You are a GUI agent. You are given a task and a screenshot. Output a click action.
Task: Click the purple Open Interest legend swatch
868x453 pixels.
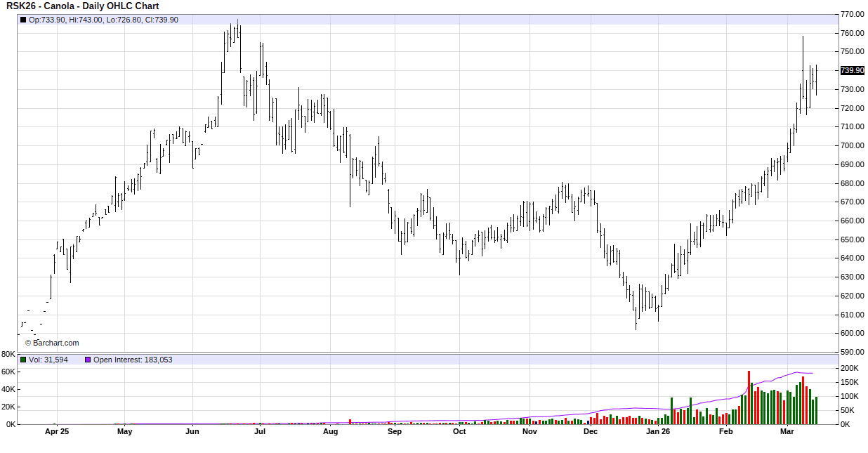coord(88,360)
